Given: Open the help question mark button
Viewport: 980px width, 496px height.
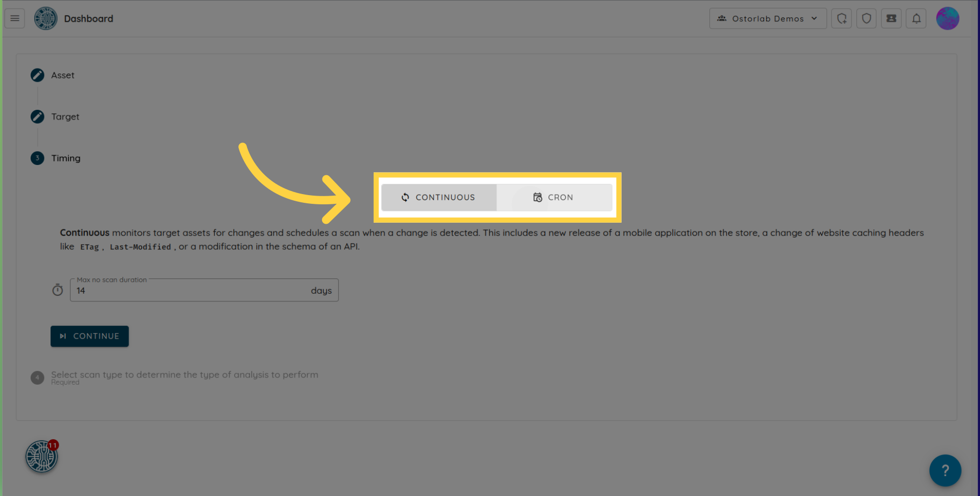Looking at the screenshot, I should tap(945, 470).
